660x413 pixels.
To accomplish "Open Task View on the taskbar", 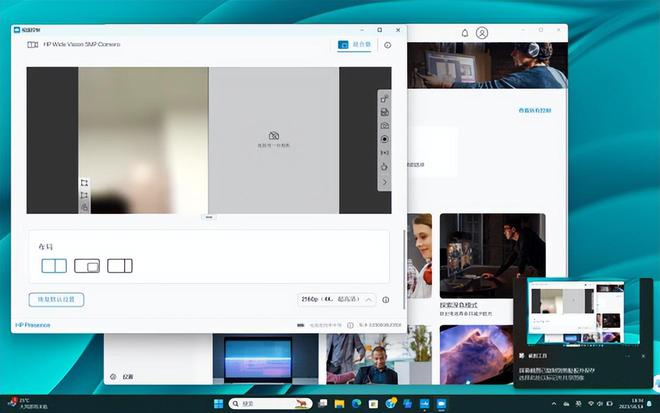I will [323, 404].
